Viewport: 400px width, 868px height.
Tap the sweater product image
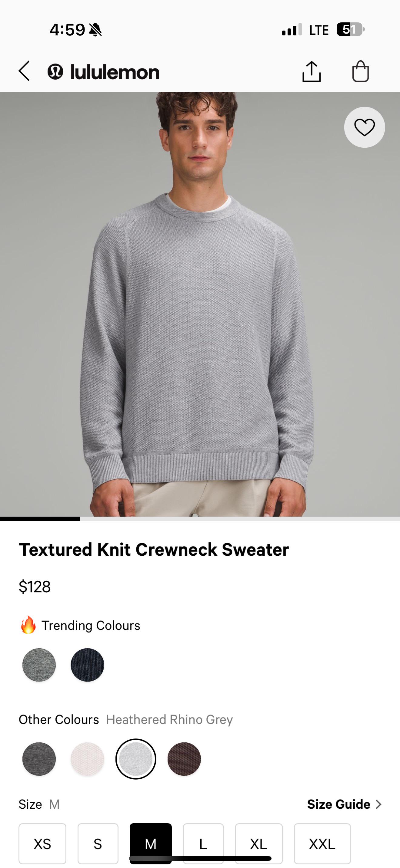200,304
